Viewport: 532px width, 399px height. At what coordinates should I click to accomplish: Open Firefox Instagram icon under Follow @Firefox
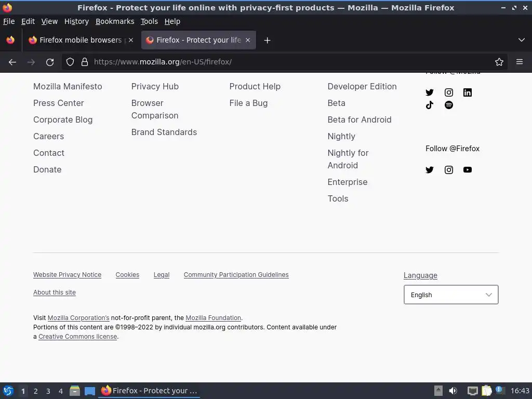click(448, 170)
